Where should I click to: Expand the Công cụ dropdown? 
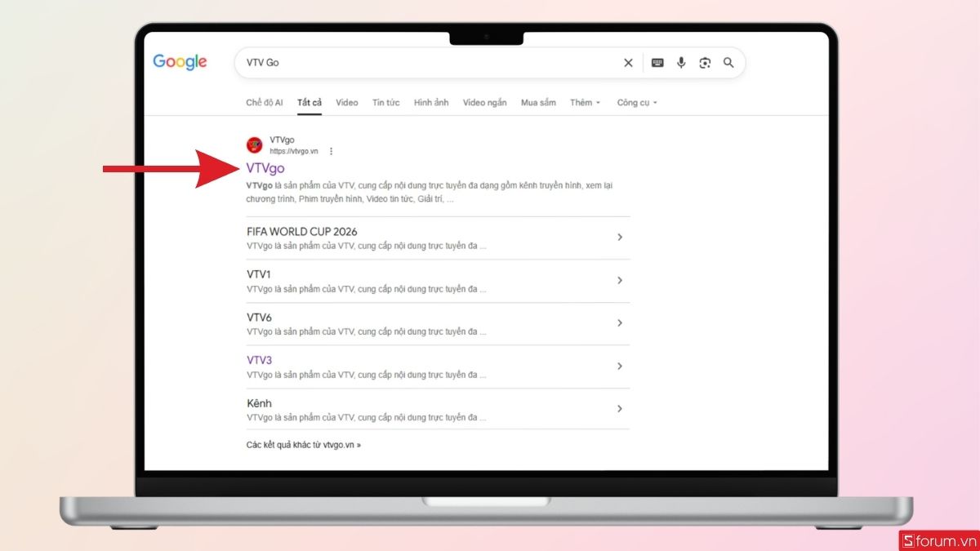pyautogui.click(x=637, y=103)
